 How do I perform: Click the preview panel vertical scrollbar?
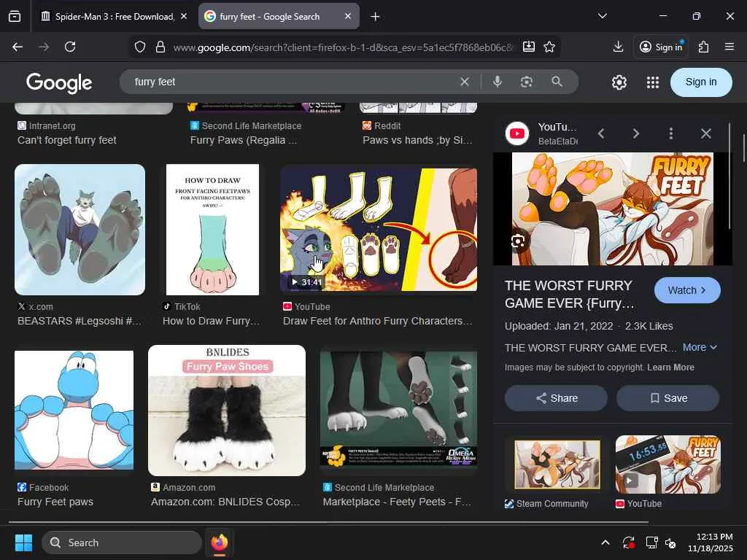coord(729,175)
